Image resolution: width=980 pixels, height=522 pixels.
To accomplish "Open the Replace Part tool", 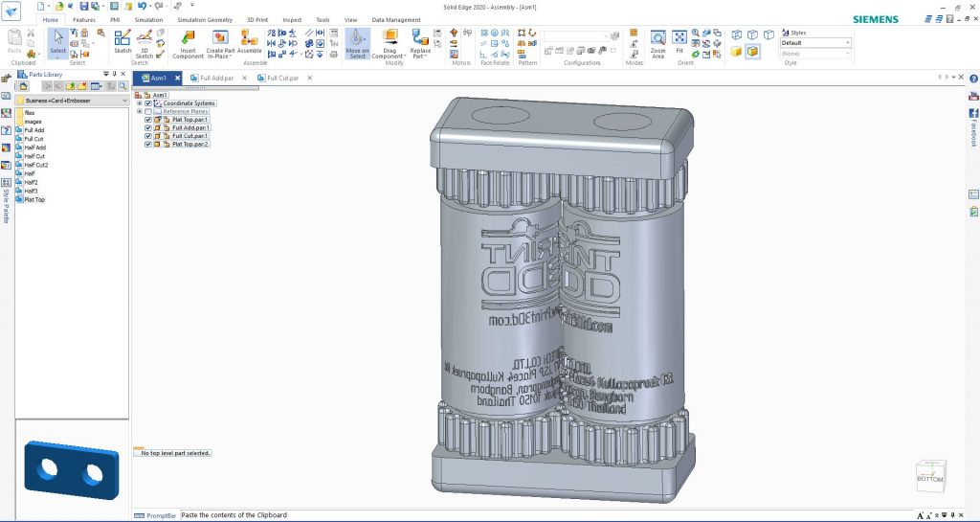I will coord(420,44).
